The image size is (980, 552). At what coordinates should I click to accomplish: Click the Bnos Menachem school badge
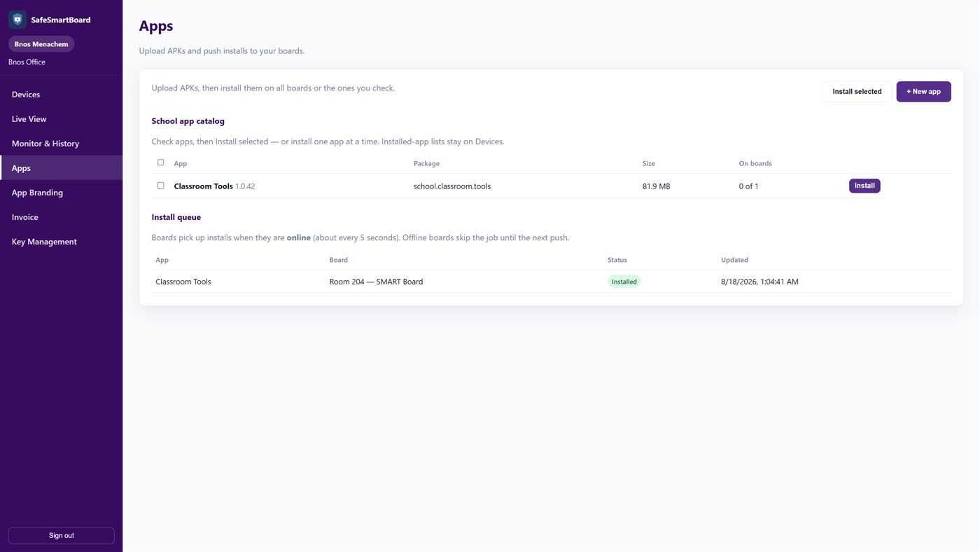coord(41,44)
